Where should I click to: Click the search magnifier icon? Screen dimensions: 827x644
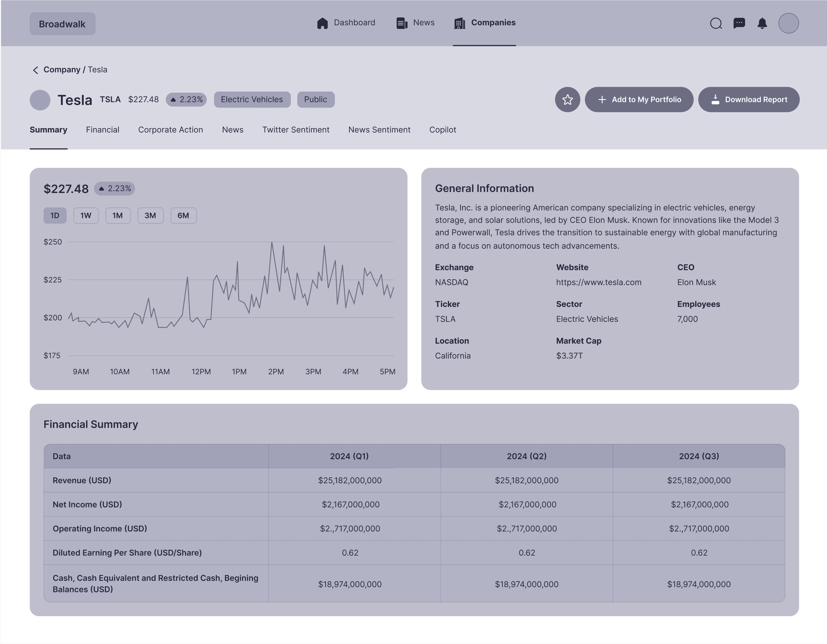[716, 24]
